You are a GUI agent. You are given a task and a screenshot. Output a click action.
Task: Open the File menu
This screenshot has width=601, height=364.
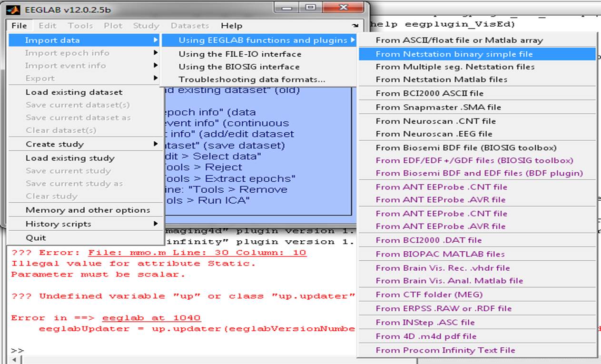(x=19, y=26)
